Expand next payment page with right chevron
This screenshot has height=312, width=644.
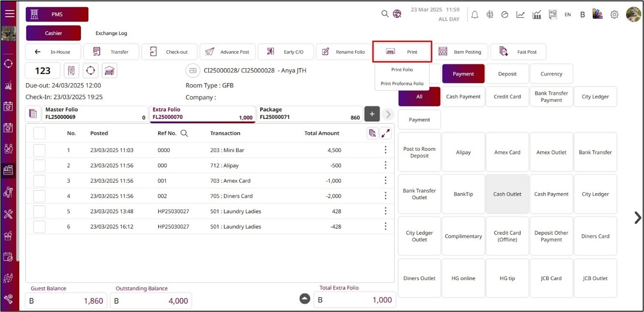pyautogui.click(x=637, y=217)
